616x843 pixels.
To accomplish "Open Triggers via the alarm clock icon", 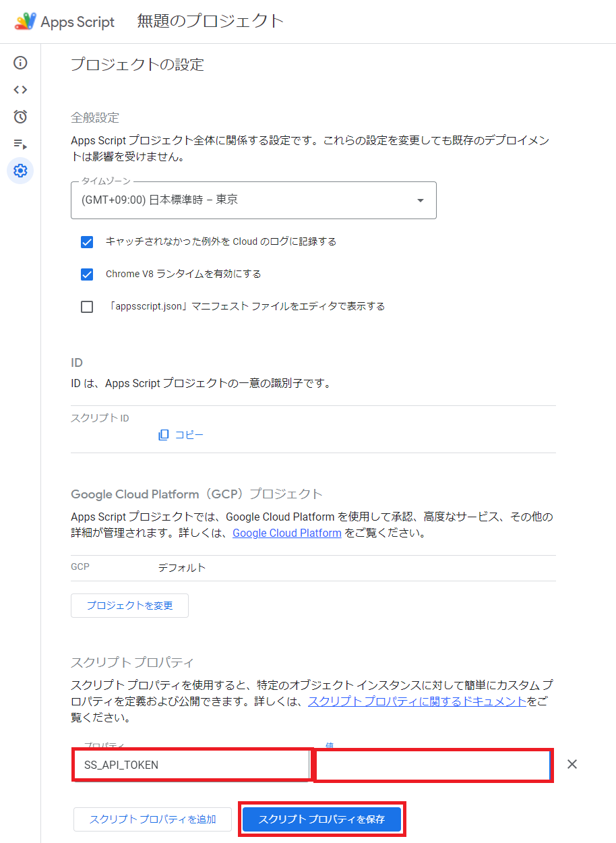I will point(20,117).
